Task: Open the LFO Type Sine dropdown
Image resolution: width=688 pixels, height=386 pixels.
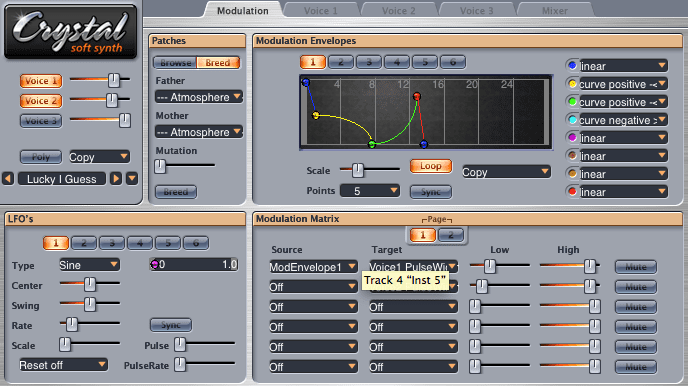Action: [89, 265]
